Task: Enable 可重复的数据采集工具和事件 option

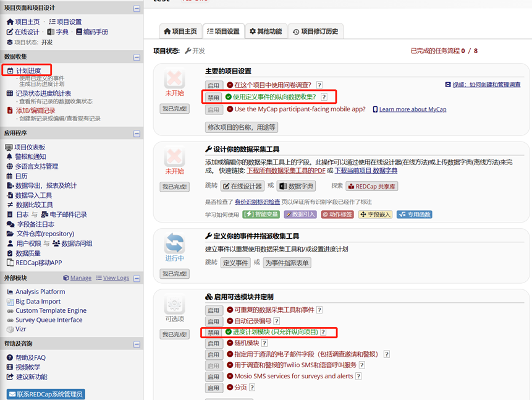Action: (213, 310)
